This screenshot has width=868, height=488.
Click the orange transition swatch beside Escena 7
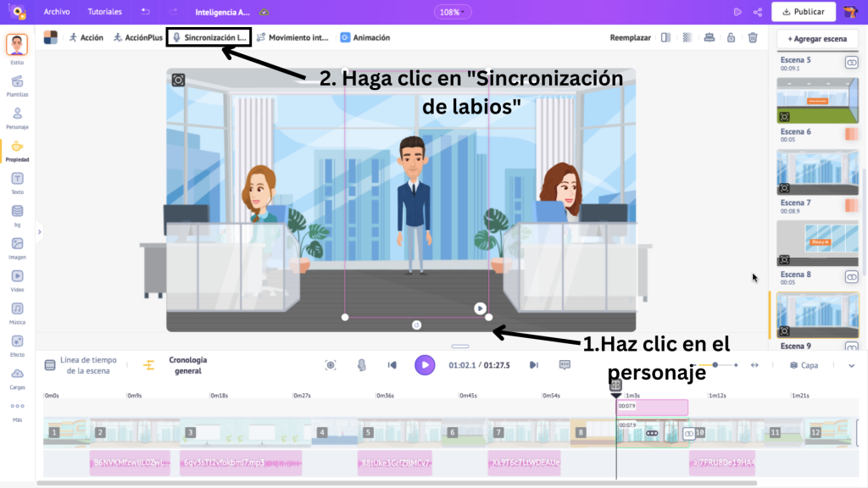pos(851,205)
